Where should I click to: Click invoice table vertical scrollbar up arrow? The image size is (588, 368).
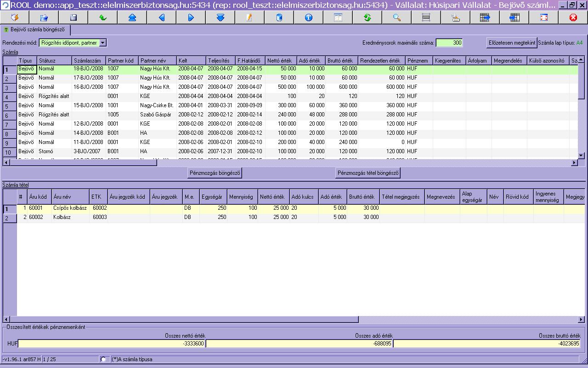click(x=581, y=60)
